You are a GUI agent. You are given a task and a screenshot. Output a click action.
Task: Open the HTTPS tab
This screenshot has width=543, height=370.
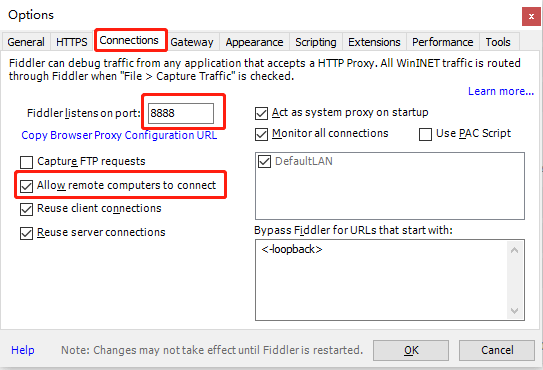tap(72, 42)
